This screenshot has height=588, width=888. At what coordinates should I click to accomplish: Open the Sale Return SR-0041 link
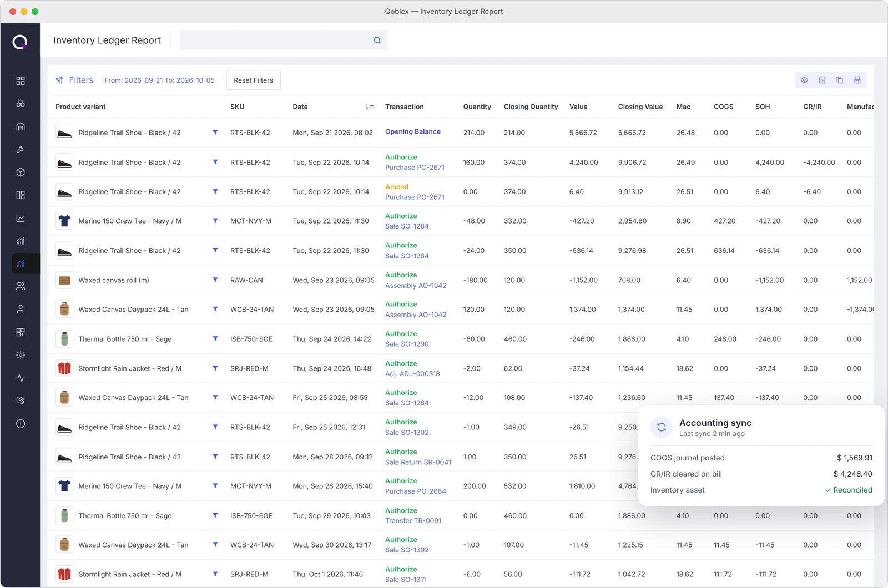(x=418, y=462)
